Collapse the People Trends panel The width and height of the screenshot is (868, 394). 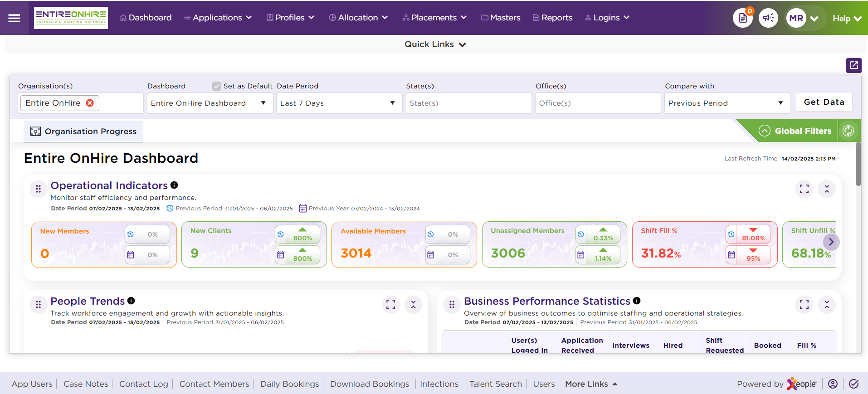click(x=413, y=305)
